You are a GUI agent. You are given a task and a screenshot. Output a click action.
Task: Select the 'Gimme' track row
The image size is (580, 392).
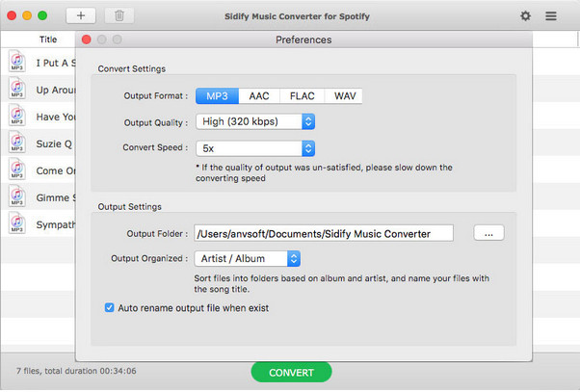coord(38,196)
